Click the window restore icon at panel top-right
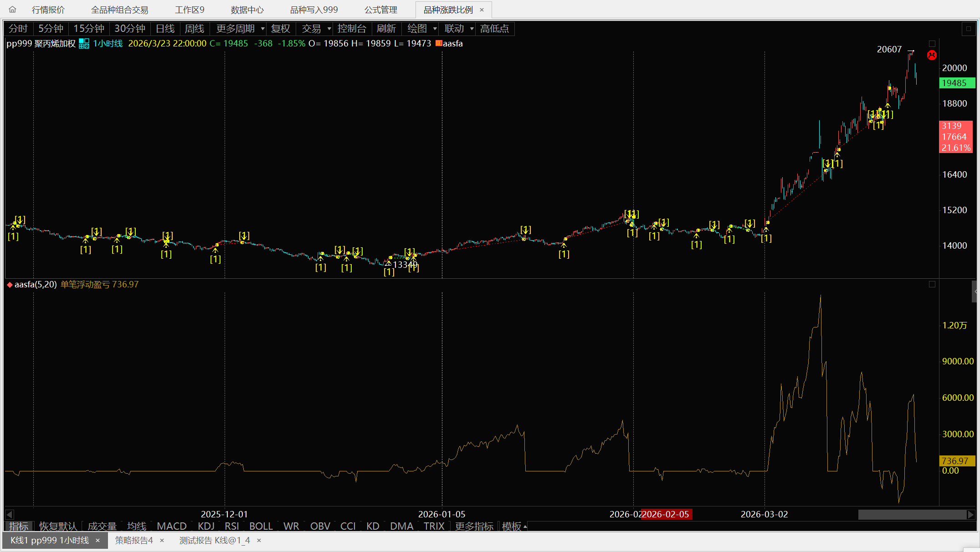 [969, 29]
